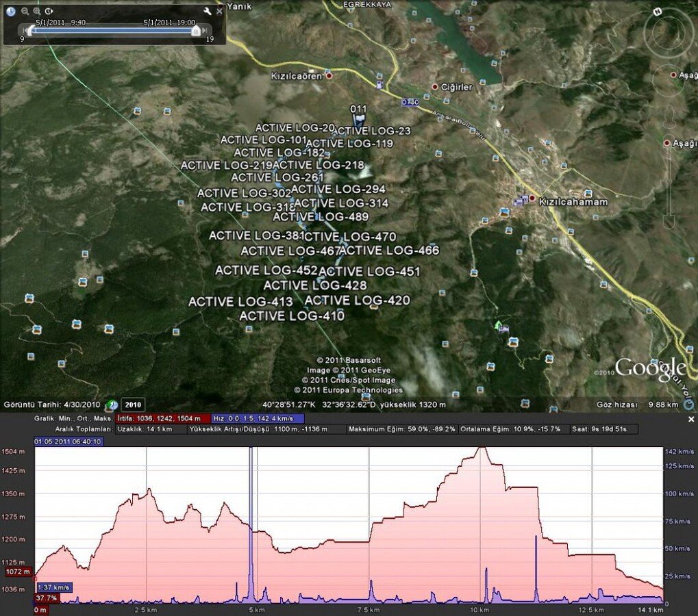The height and width of the screenshot is (616, 698).
Task: Click the clock icon in the time slider
Action: (12, 11)
